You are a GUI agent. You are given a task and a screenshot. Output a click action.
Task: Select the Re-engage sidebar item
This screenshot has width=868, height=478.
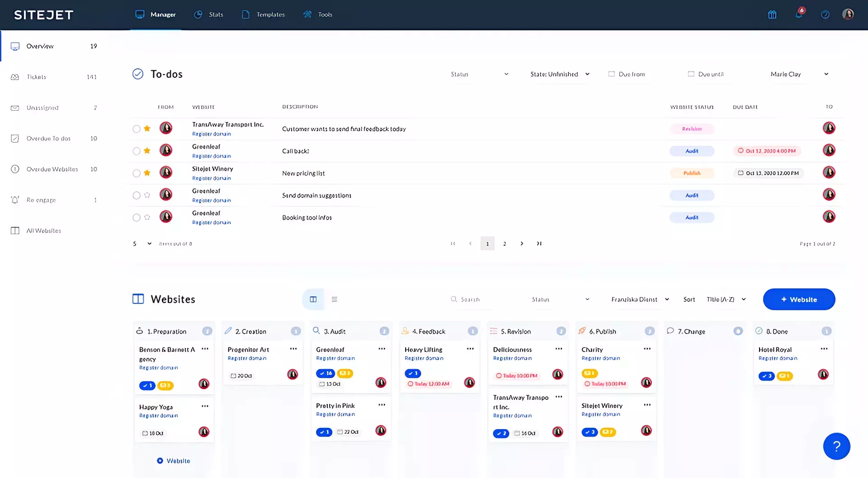(42, 200)
